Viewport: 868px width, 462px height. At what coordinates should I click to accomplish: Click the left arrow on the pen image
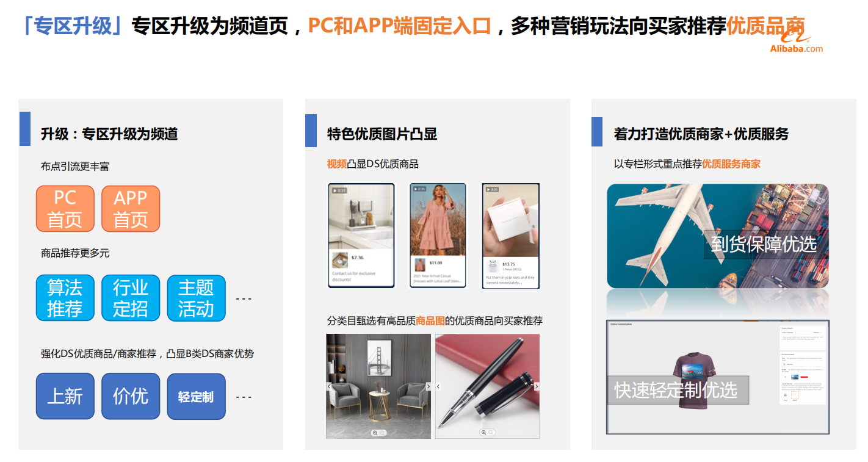click(438, 386)
